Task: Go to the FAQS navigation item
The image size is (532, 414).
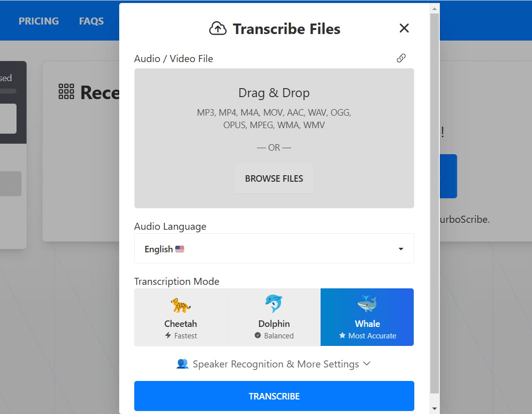Action: [91, 21]
